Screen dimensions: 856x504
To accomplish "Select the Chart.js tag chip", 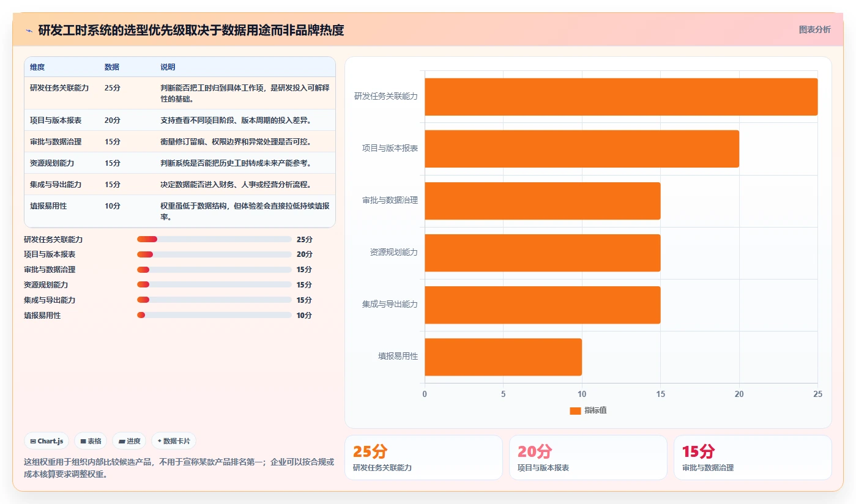I will pos(47,441).
